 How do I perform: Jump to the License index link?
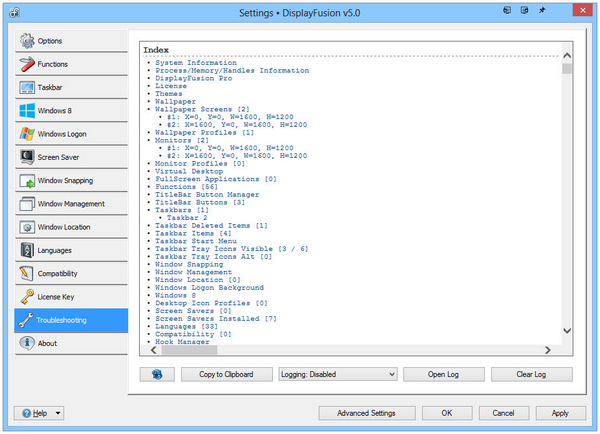171,86
